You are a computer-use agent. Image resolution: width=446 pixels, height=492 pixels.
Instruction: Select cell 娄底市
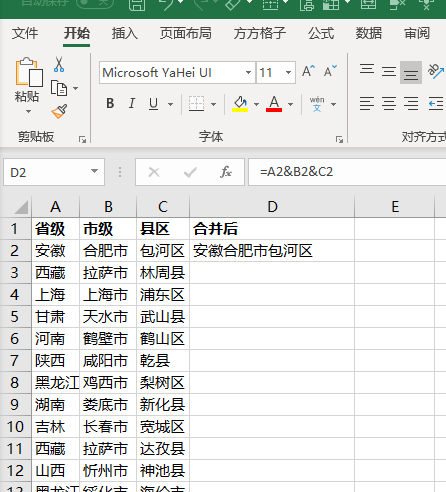(x=108, y=405)
